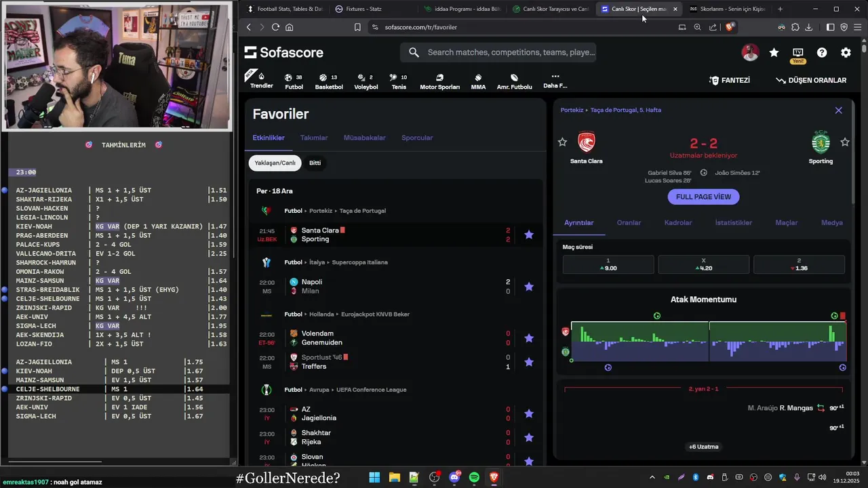The image size is (868, 488).
Task: Toggle favorite star next to Sporting logo
Action: click(x=845, y=142)
